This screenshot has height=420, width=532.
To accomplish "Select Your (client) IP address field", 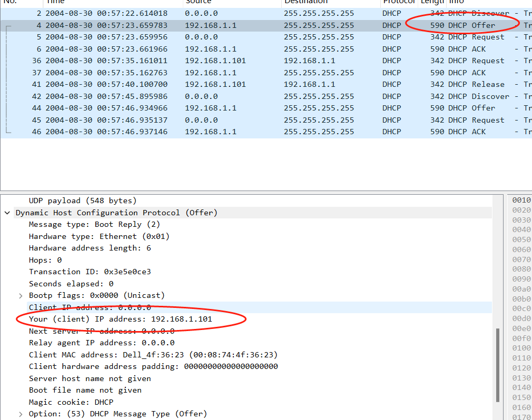I will click(120, 319).
